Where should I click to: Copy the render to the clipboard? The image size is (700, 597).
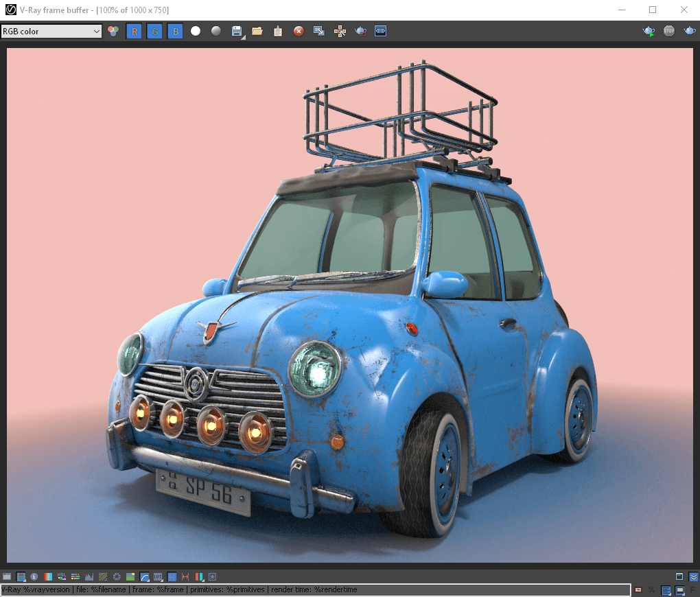[x=278, y=30]
